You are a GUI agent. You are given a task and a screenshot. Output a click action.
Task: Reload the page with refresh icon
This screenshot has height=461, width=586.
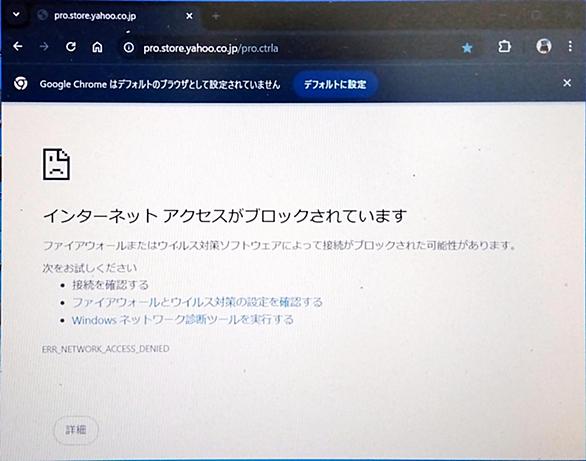(71, 47)
